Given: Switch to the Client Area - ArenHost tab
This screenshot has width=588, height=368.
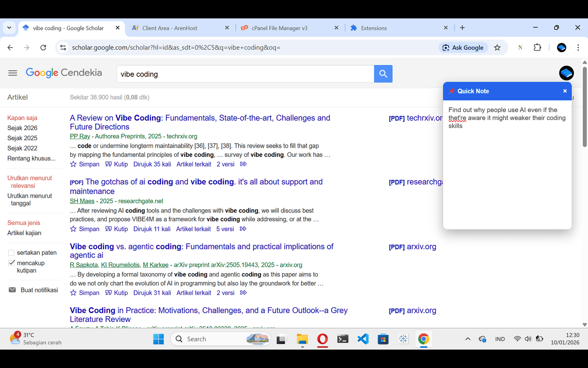Looking at the screenshot, I should (180, 28).
